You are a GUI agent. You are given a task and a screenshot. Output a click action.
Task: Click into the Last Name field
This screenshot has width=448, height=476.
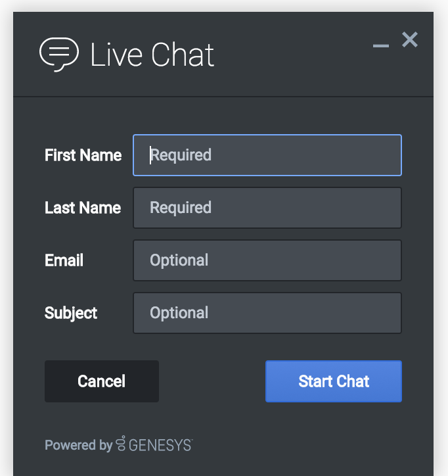[267, 208]
